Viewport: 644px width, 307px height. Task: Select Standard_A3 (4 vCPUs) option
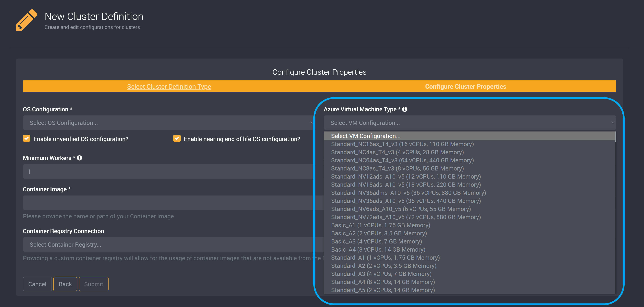469,274
